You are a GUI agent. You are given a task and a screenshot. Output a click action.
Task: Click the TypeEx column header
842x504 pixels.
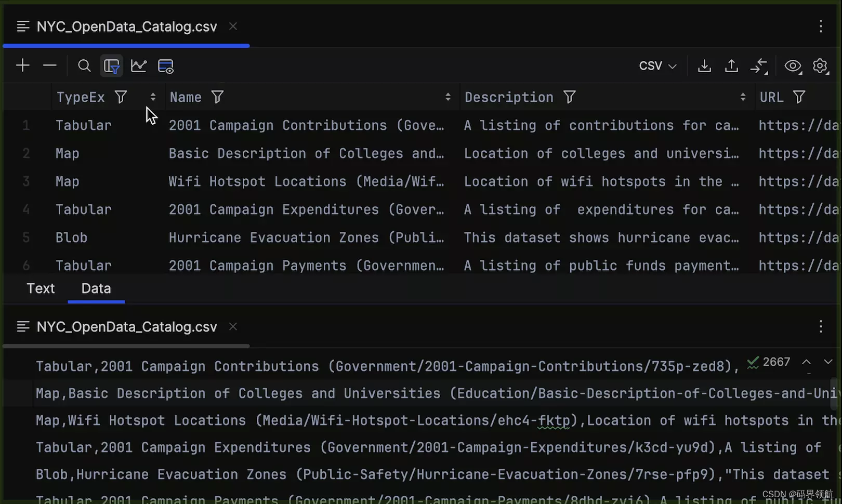coord(81,97)
